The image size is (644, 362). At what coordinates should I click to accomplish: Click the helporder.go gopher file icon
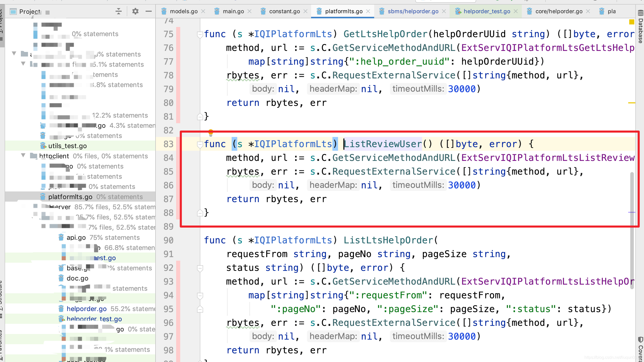pos(61,309)
